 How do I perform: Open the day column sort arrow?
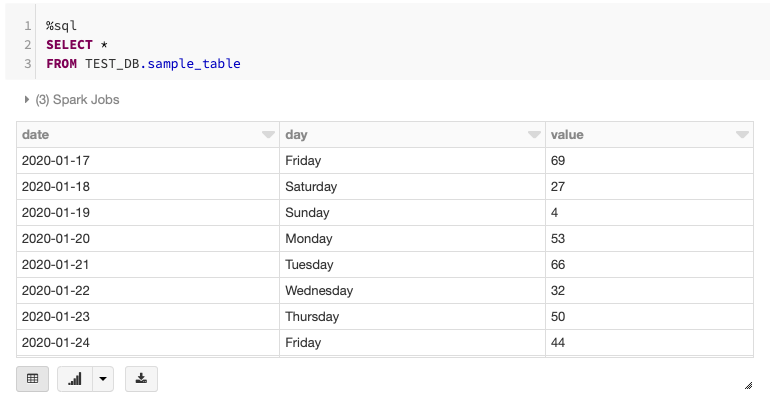(x=532, y=135)
